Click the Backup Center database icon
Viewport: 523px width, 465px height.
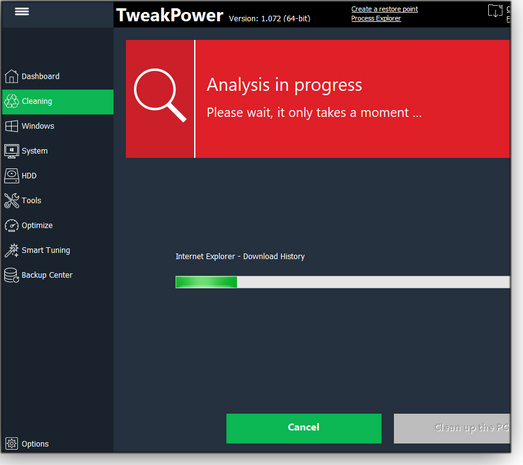click(11, 275)
